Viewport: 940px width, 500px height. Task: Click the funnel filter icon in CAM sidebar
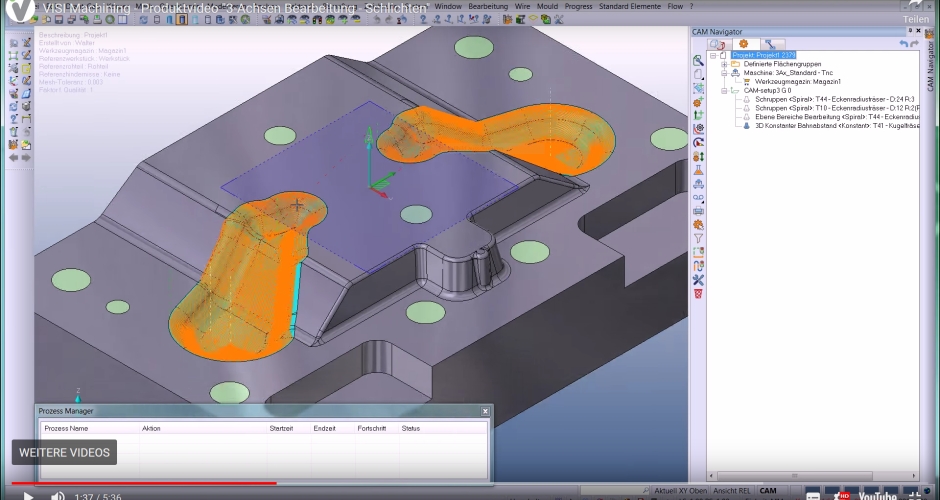[698, 239]
